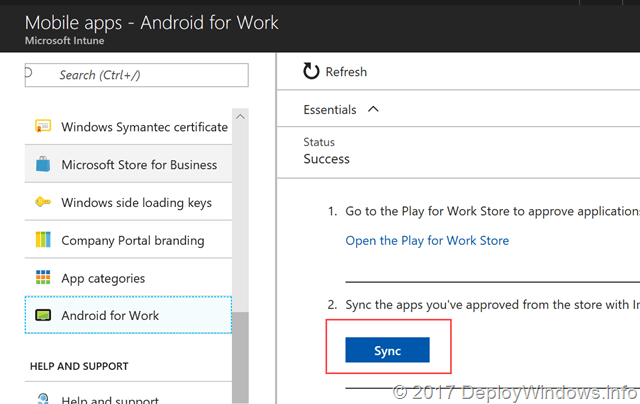Focus the Search (Ctrl+/) input field
This screenshot has width=640, height=404.
(140, 75)
